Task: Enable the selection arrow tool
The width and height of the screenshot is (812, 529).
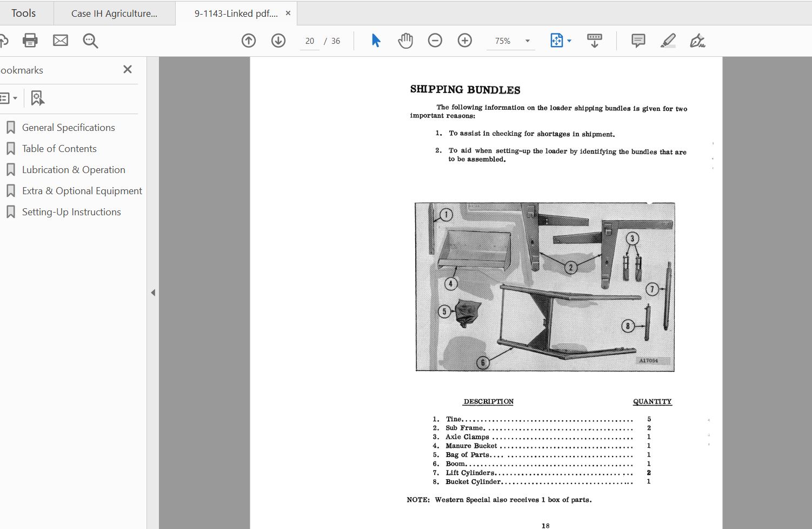Action: [375, 40]
